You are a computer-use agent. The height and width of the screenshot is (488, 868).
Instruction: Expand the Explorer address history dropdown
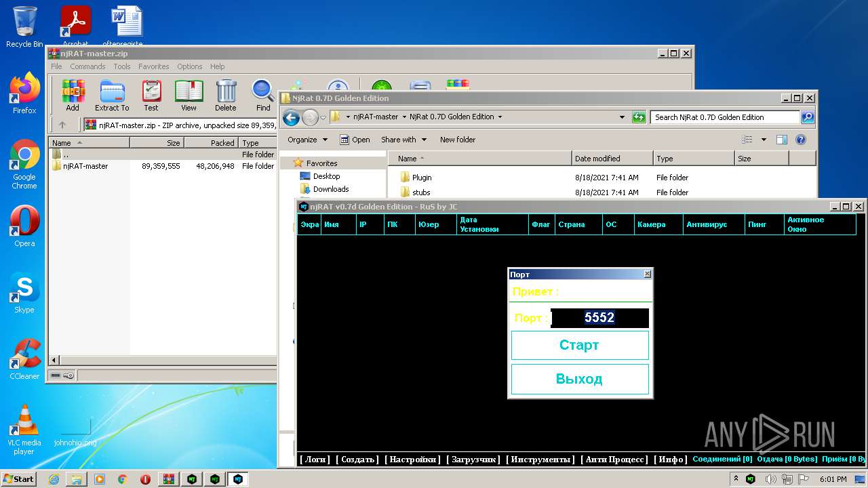622,117
